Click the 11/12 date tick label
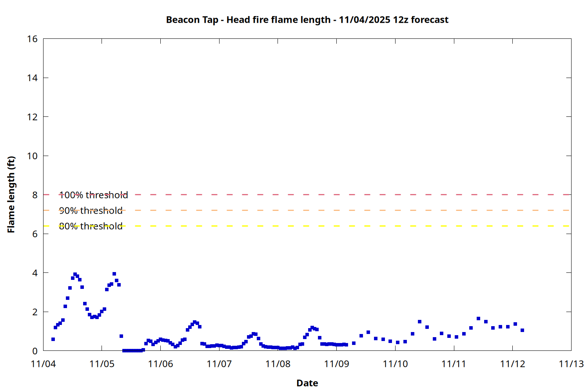The image size is (588, 392). [512, 364]
